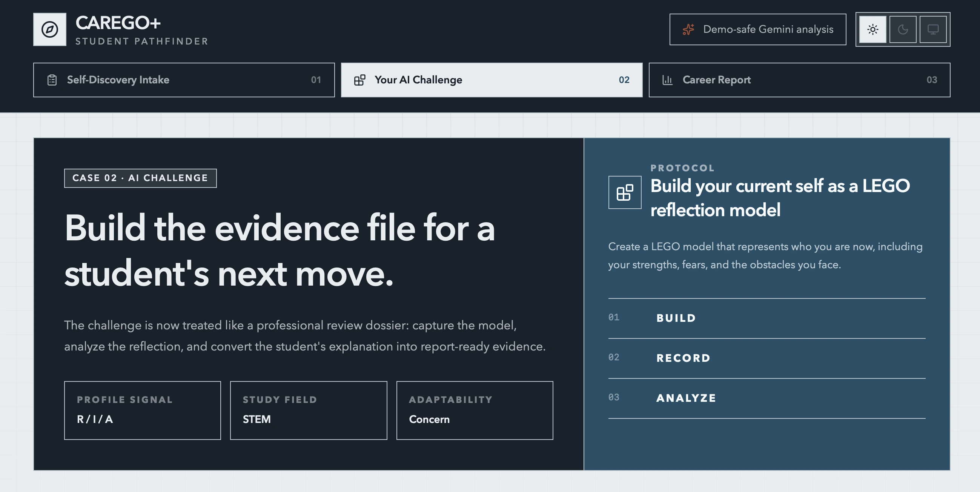Screen dimensions: 980x492
Task: Click the PROTOCOL label
Action: pyautogui.click(x=682, y=168)
